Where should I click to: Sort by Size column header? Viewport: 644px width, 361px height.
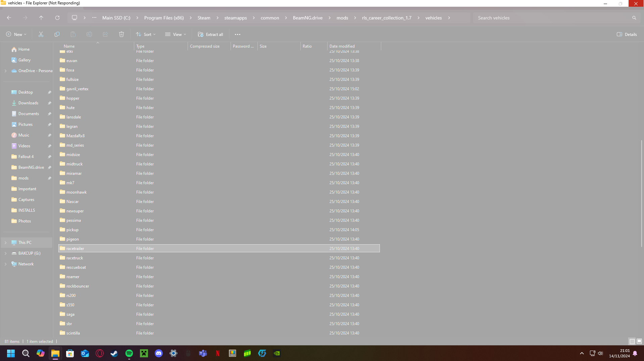(279, 46)
